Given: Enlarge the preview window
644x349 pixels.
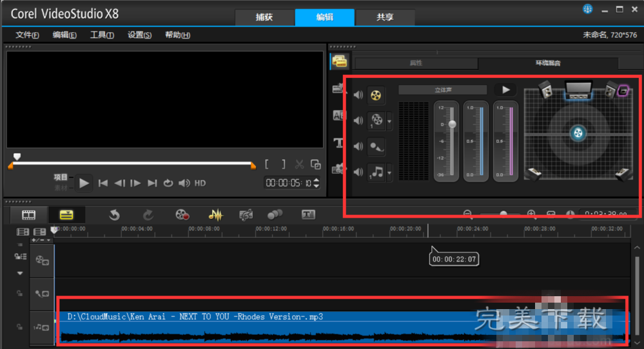Looking at the screenshot, I should 315,164.
